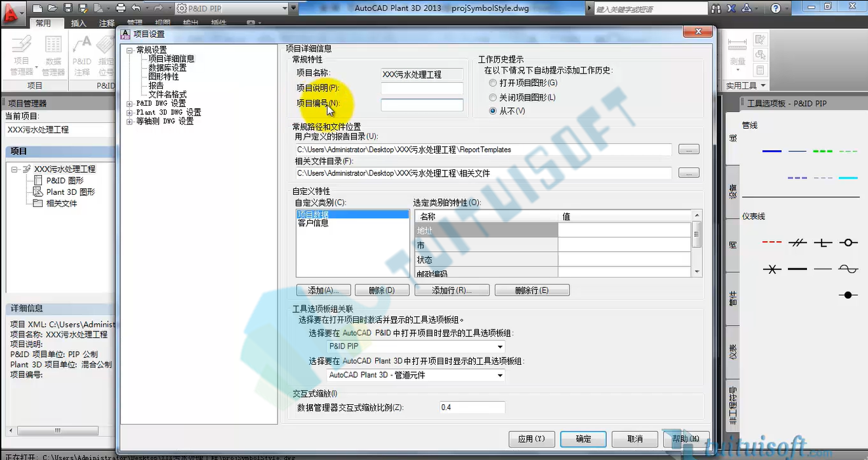Click the '项目编号(N)' input field
Viewport: 868px width, 460px height.
(422, 105)
